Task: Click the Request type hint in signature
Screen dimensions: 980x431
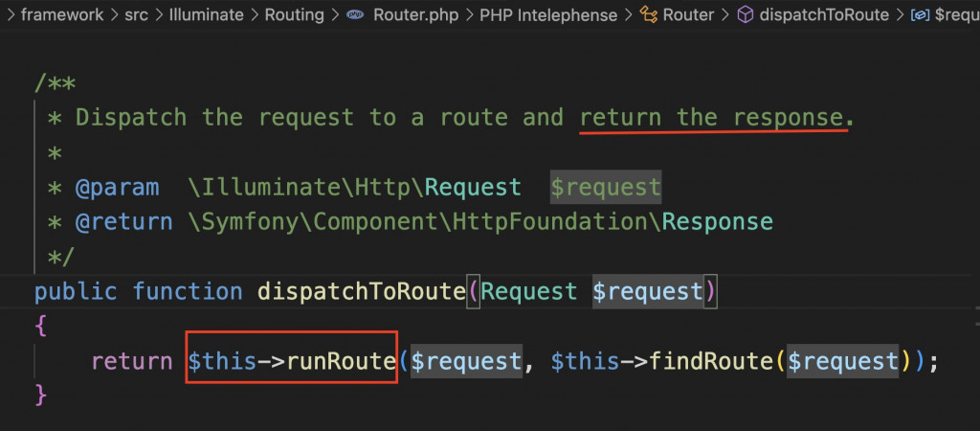Action: click(528, 291)
